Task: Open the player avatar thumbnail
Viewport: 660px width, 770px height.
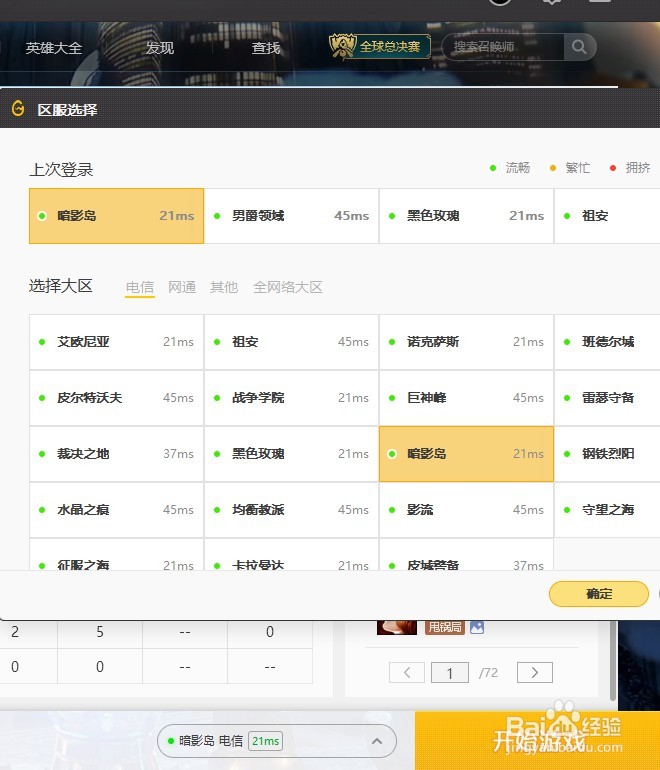Action: (x=397, y=627)
